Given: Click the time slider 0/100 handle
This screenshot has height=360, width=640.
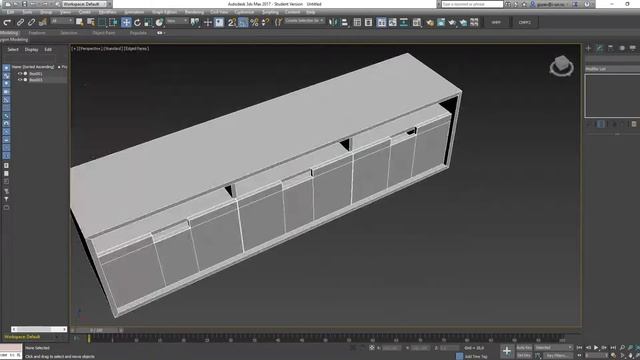Looking at the screenshot, I should click(x=97, y=330).
